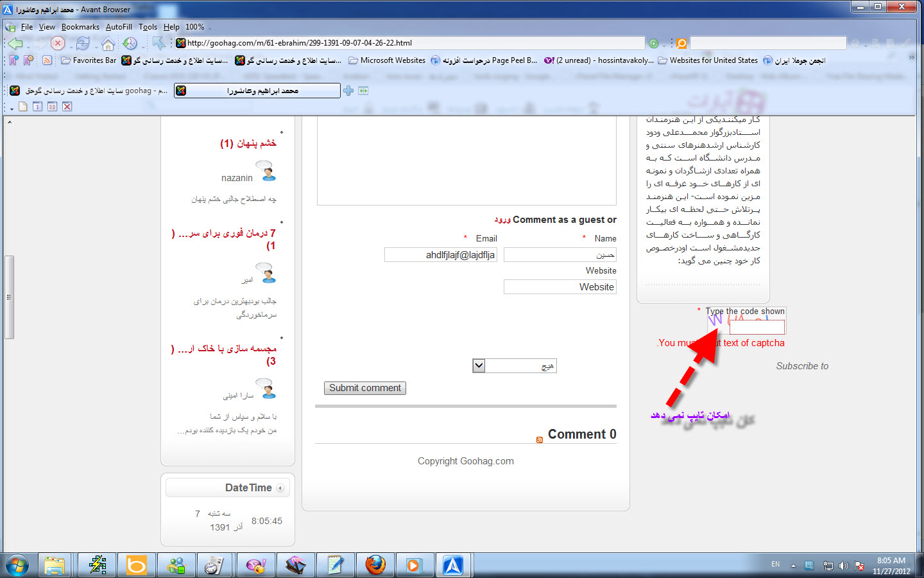
Task: Focus the Name input field
Action: tap(560, 255)
